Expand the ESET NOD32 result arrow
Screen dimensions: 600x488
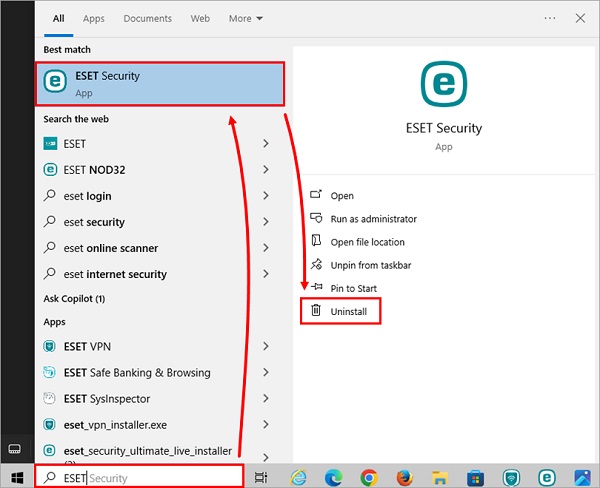pos(266,170)
